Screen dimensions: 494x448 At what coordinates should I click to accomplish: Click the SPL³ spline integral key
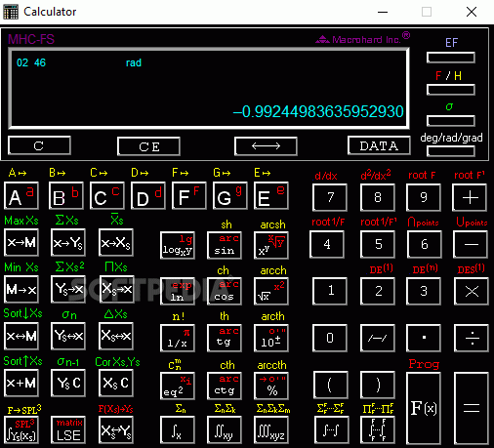pos(21,429)
